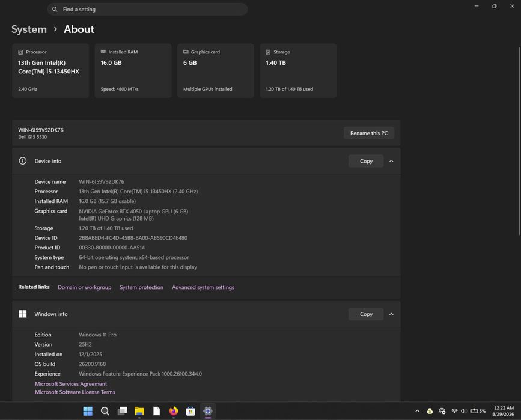
Task: Open Advanced system settings link
Action: click(x=203, y=287)
